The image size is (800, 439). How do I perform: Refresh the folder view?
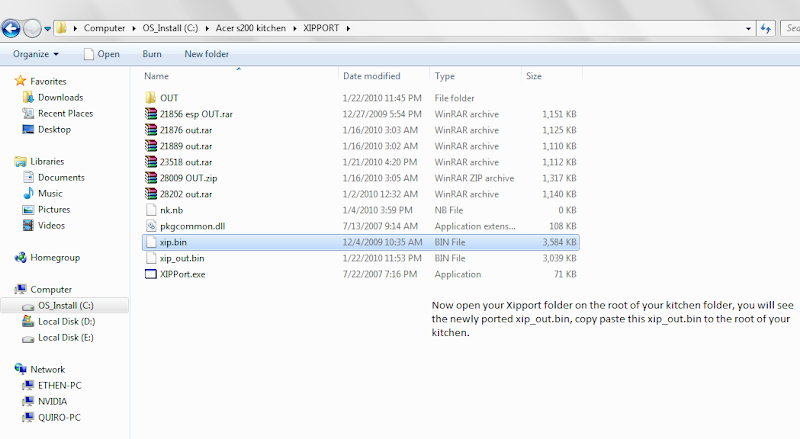[x=765, y=29]
